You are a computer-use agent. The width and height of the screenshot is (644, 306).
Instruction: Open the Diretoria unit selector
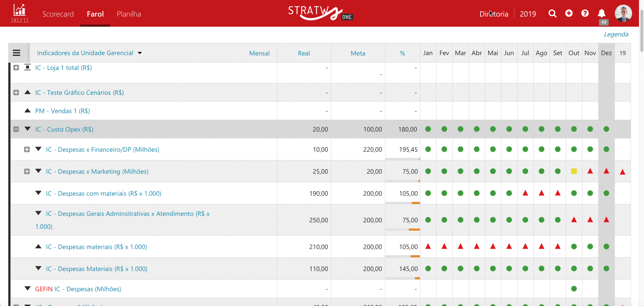[494, 14]
